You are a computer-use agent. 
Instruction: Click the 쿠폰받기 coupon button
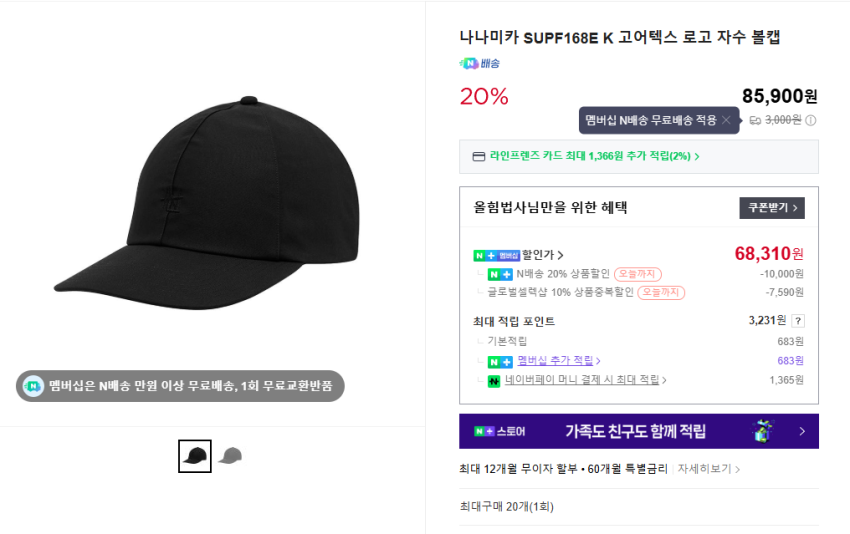772,208
